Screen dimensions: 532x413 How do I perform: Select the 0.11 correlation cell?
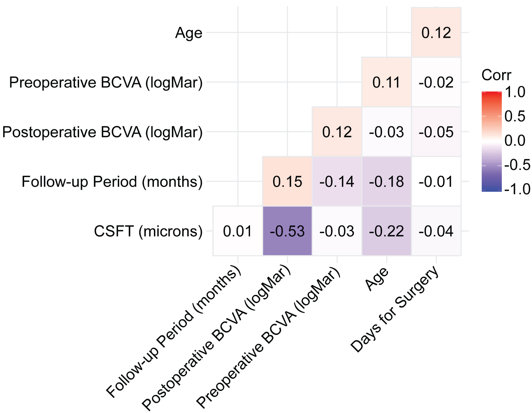coord(387,82)
